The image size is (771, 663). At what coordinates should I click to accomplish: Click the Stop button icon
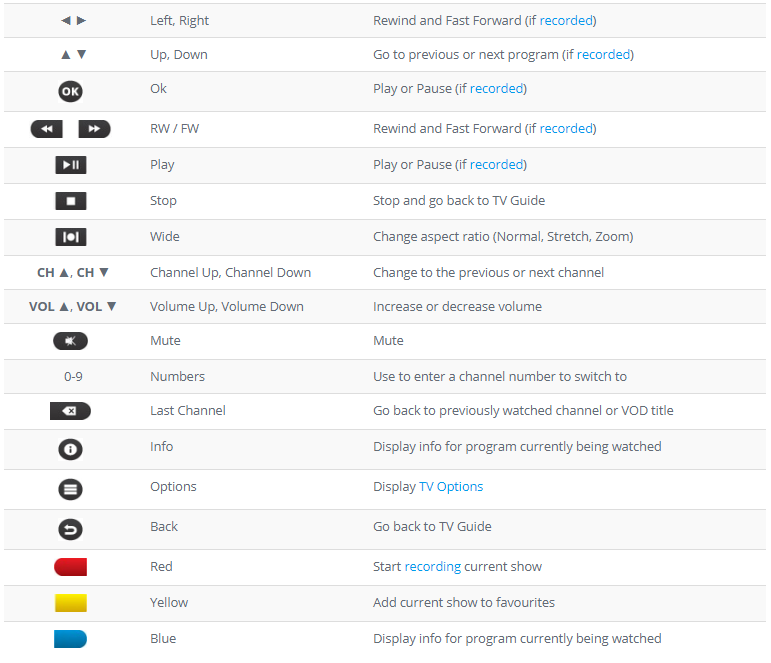71,201
